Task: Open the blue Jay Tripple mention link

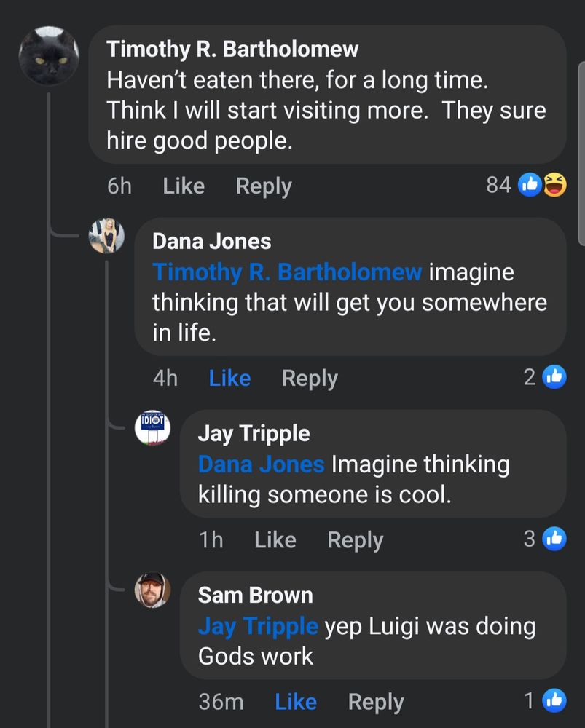Action: 258,627
